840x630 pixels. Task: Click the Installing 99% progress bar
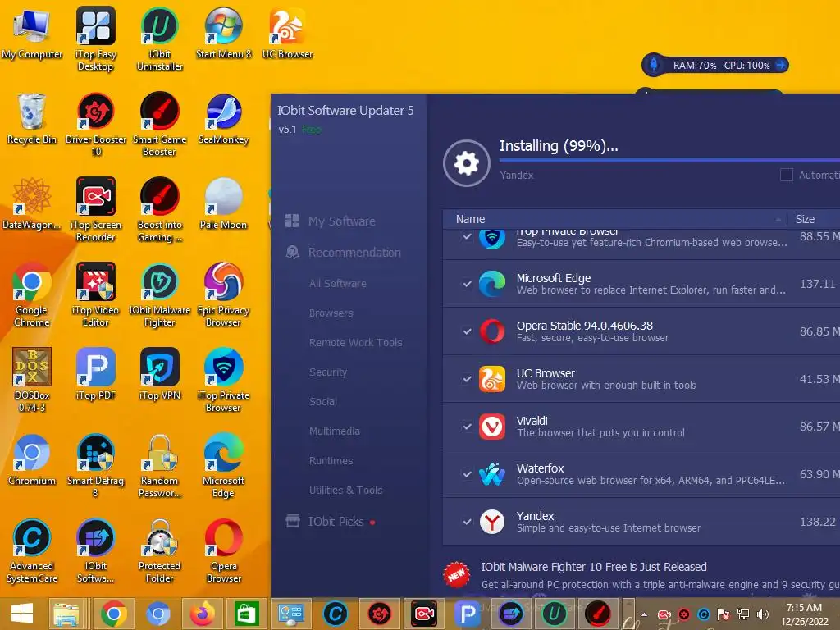(x=669, y=160)
